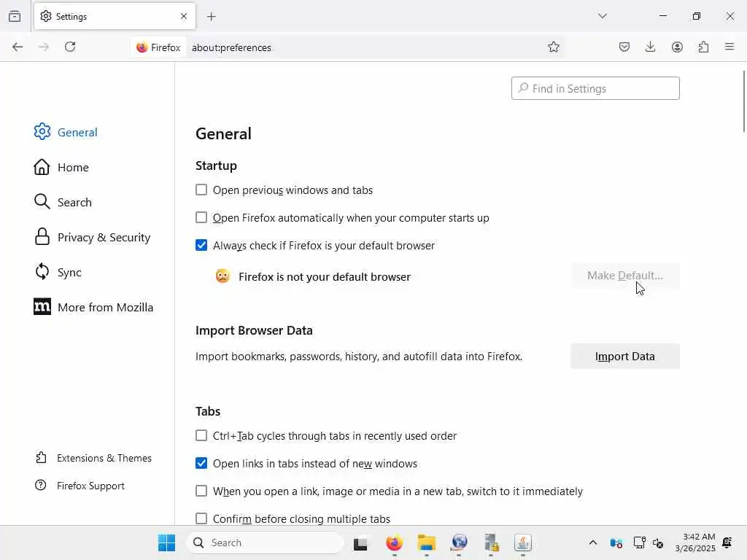Click the muted volume tray icon
747x560 pixels.
pos(658,542)
